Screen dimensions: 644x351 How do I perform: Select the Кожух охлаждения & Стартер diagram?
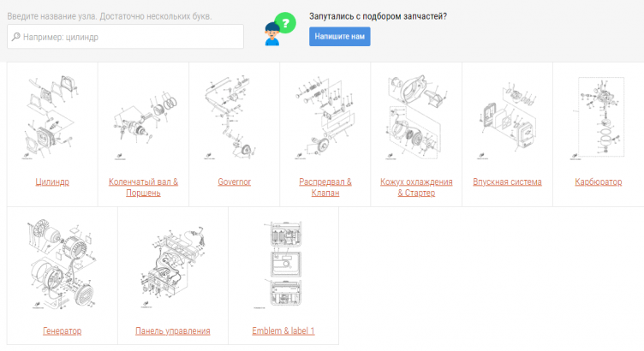[415, 118]
